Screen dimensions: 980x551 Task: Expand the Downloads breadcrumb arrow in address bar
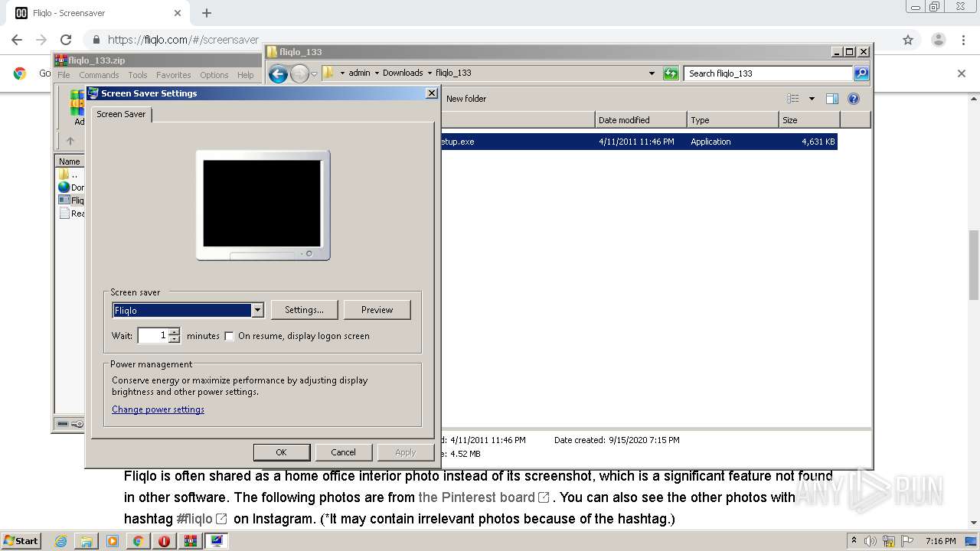430,73
